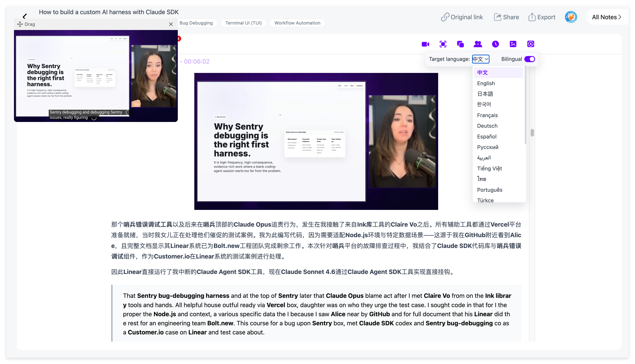Select 한국어 in the language list

point(498,104)
